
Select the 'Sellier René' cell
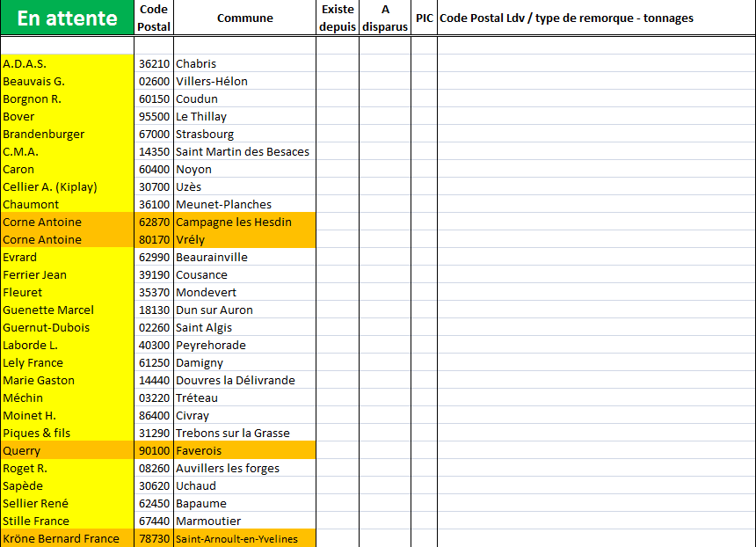click(67, 504)
